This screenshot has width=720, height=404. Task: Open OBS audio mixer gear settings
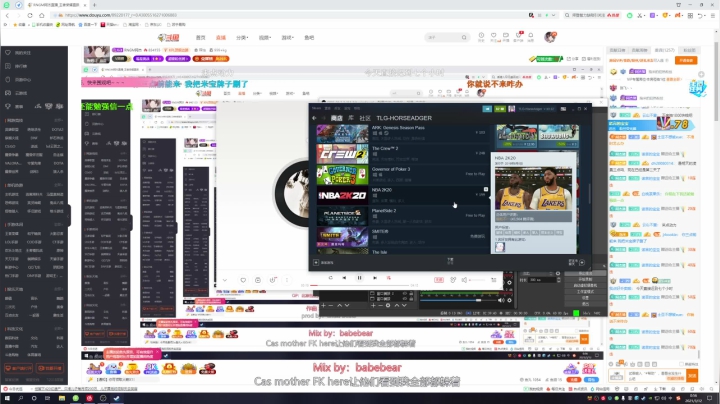pos(509,300)
